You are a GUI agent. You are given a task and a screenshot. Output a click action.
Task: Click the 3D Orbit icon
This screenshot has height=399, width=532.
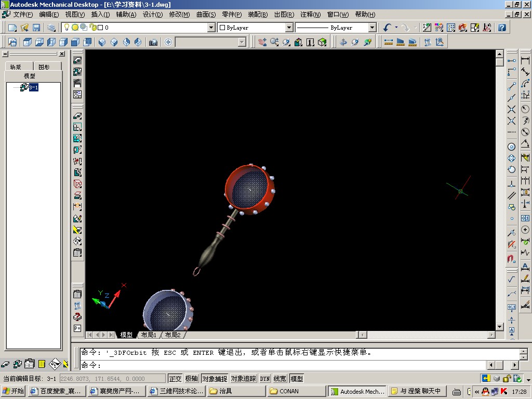[x=286, y=42]
